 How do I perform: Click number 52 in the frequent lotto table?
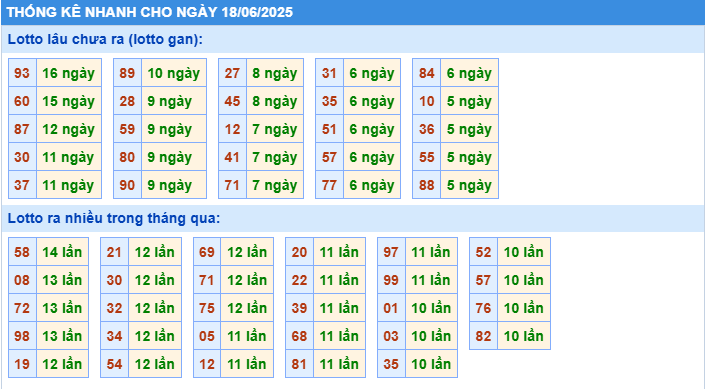483,252
